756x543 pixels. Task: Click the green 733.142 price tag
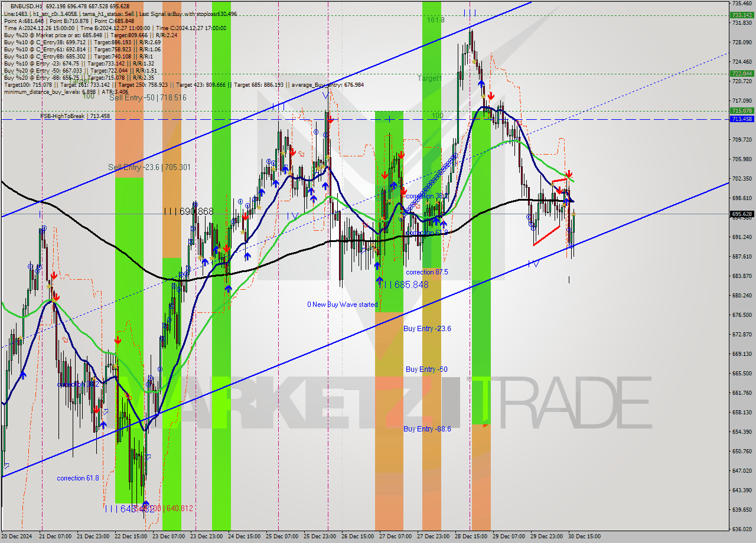[x=742, y=15]
